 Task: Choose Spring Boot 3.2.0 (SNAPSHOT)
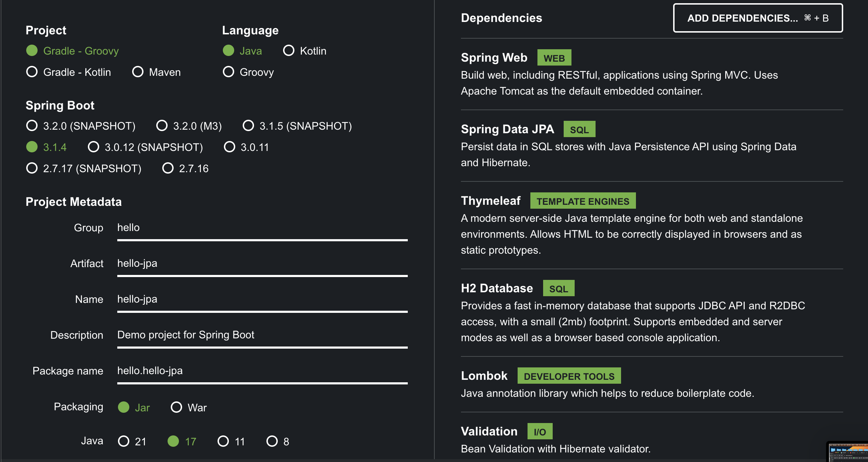[x=81, y=126]
